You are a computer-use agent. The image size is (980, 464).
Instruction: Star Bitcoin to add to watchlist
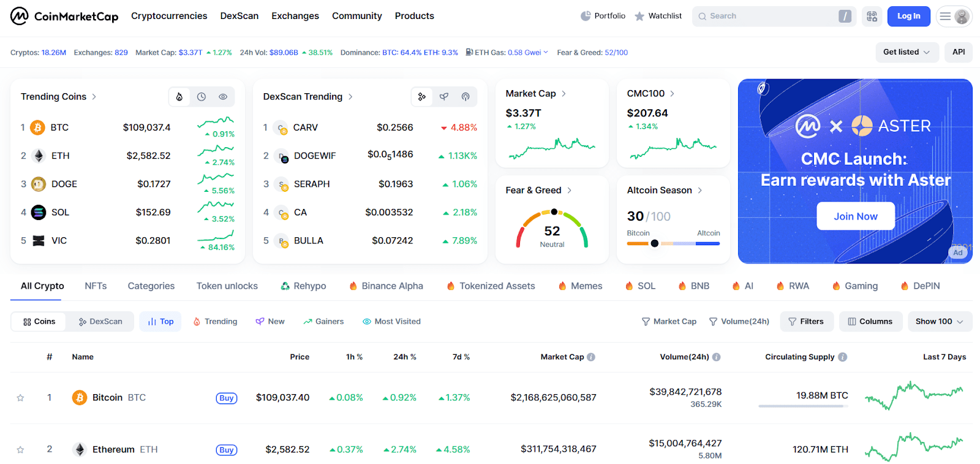pyautogui.click(x=20, y=398)
